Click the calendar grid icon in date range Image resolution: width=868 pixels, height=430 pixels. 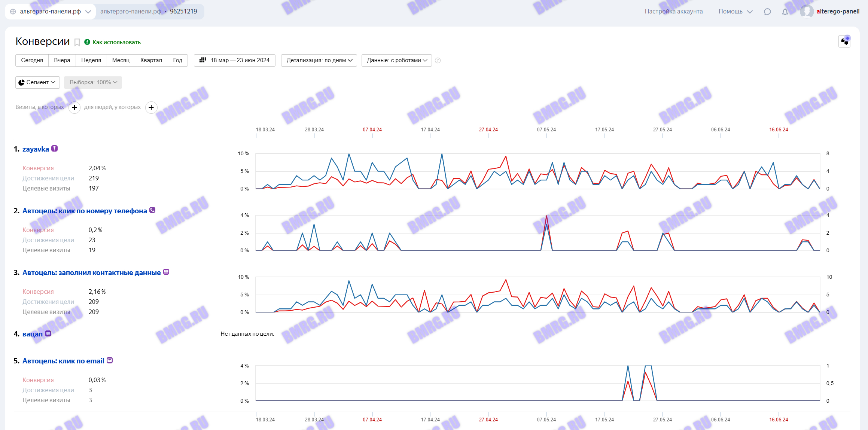[x=203, y=60]
